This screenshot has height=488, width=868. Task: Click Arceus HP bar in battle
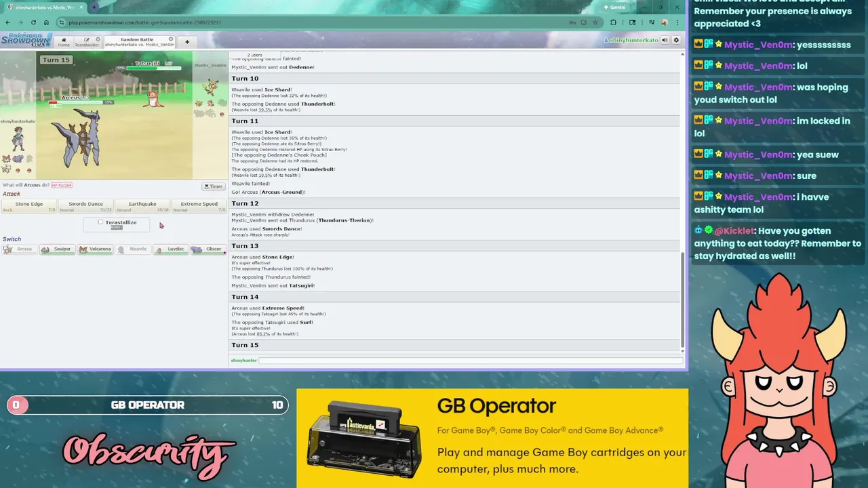coord(81,102)
